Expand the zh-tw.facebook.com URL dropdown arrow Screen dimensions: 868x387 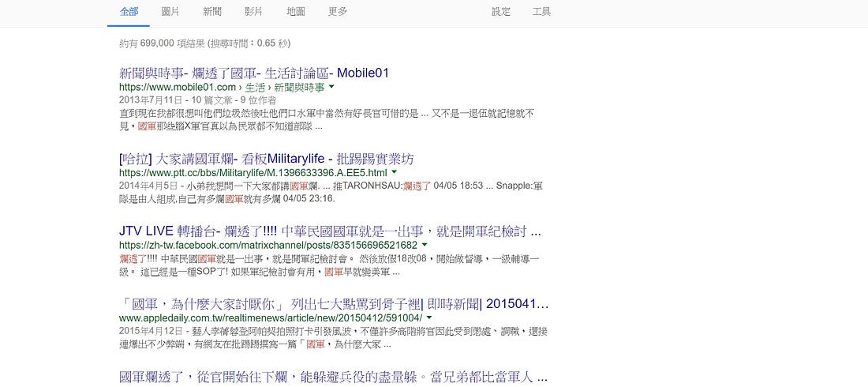(x=425, y=245)
